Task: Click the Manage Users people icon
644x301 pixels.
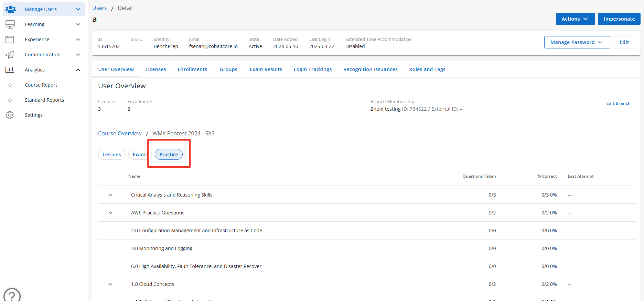Action: [x=11, y=9]
